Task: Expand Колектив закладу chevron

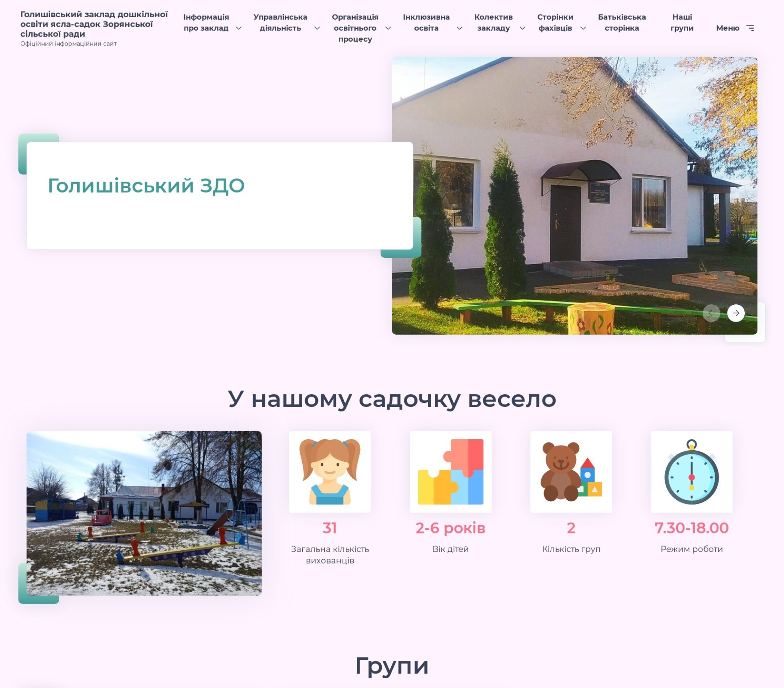Action: (x=522, y=28)
